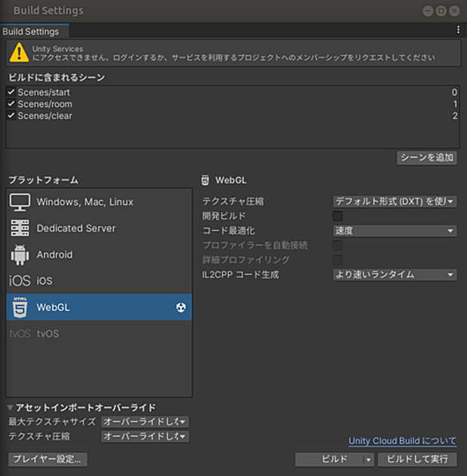The width and height of the screenshot is (467, 476).
Task: Maximize the Build Settings window
Action: coord(441,11)
